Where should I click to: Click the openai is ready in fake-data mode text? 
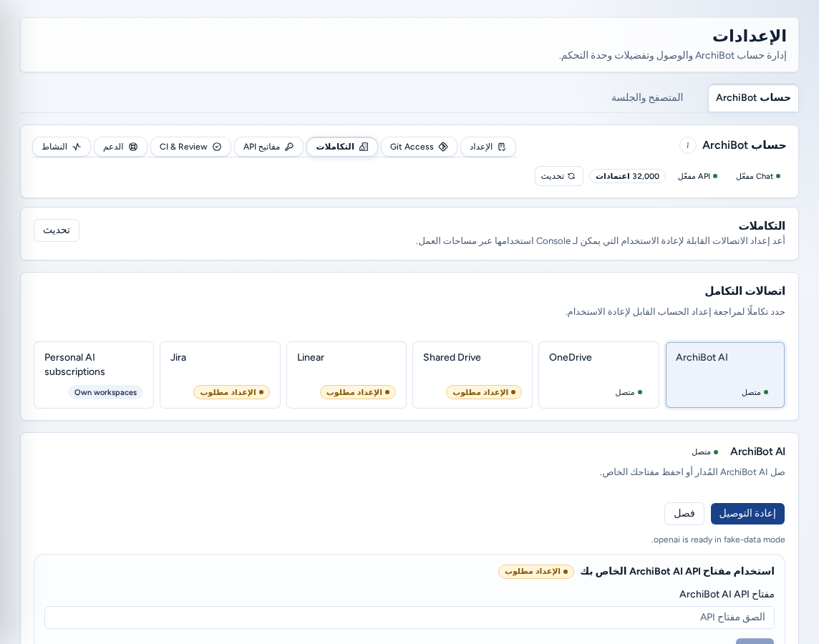pyautogui.click(x=718, y=540)
